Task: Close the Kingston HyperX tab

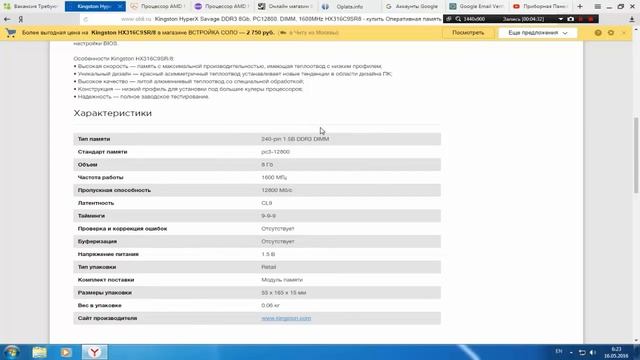Action: (x=120, y=6)
